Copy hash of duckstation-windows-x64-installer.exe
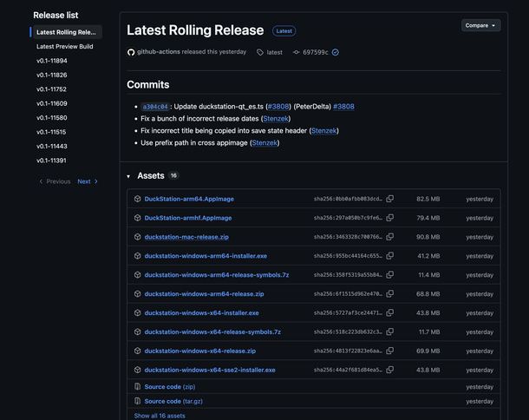The height and width of the screenshot is (420, 529). tap(389, 312)
